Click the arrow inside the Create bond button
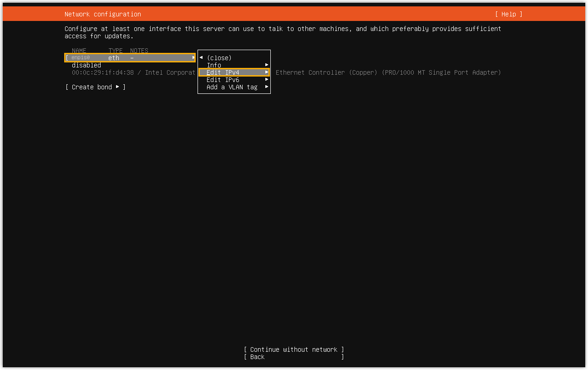 (x=117, y=87)
